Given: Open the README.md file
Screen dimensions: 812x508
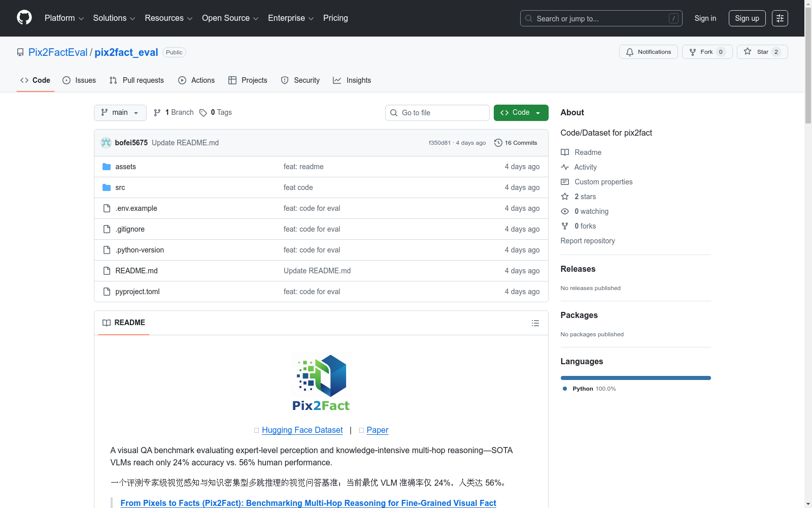Looking at the screenshot, I should (137, 271).
